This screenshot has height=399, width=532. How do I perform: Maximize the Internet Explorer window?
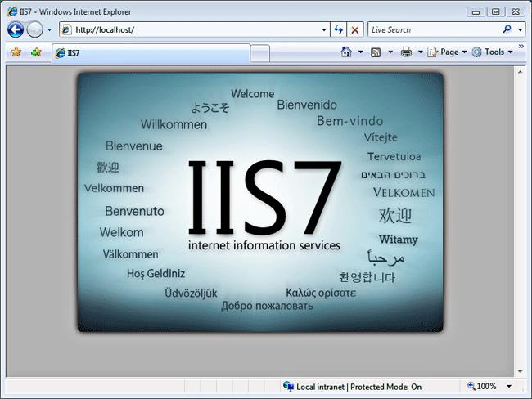(495, 12)
